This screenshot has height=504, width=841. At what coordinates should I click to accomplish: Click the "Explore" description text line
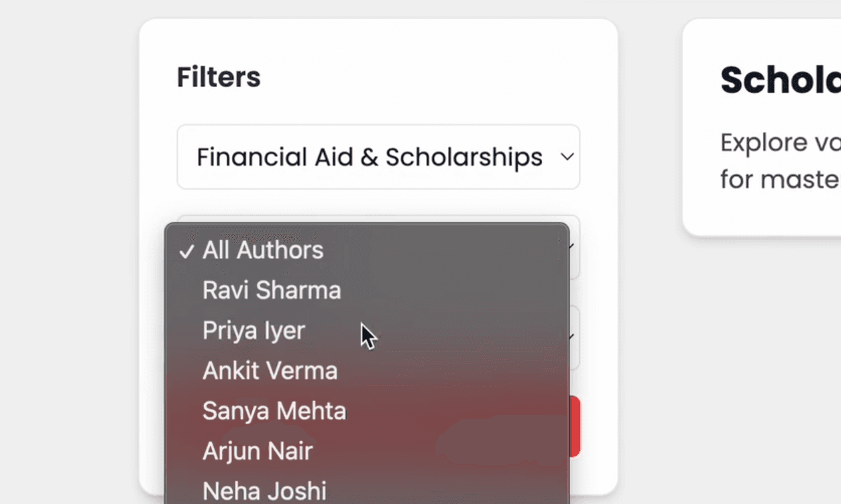[x=781, y=143]
